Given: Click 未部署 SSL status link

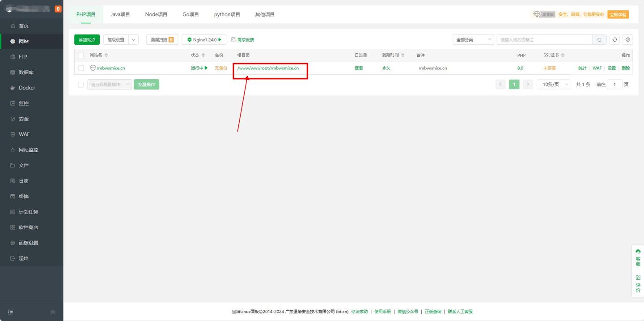Looking at the screenshot, I should coord(550,68).
